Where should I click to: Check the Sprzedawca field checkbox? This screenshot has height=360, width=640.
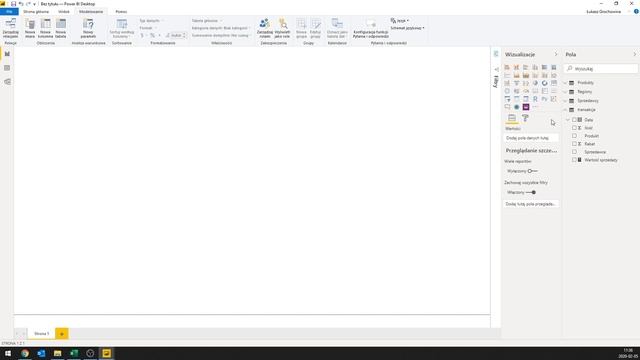(x=574, y=152)
